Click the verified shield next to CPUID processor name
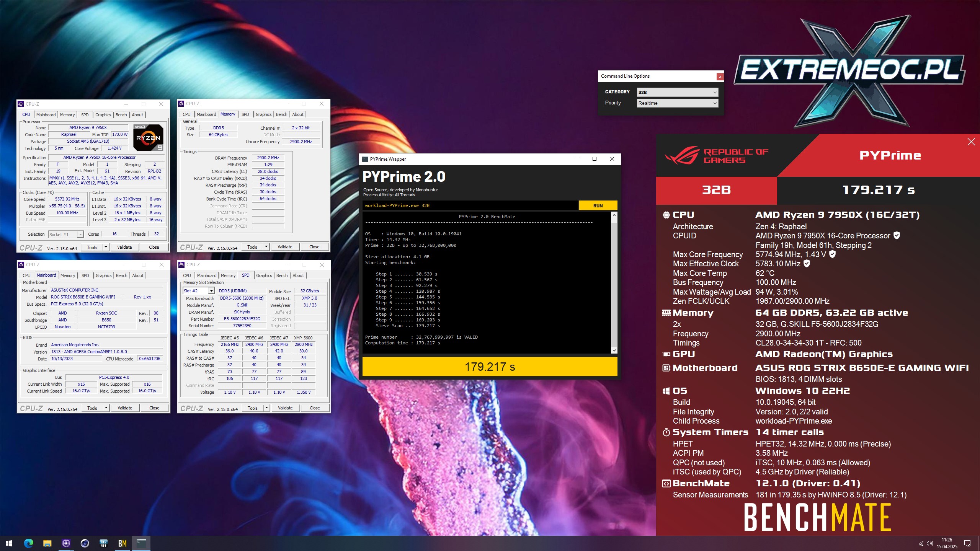 [897, 236]
